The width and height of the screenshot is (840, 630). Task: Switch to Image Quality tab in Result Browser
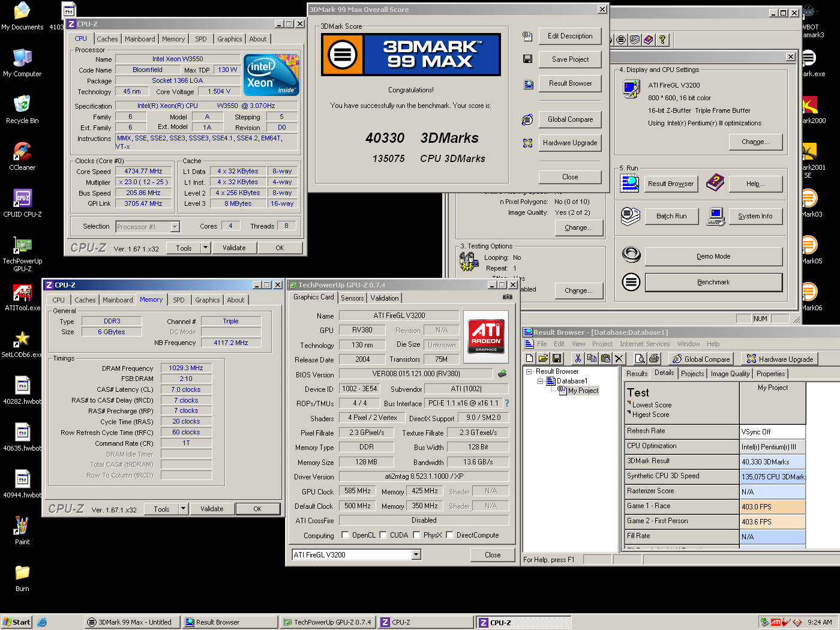coord(730,374)
